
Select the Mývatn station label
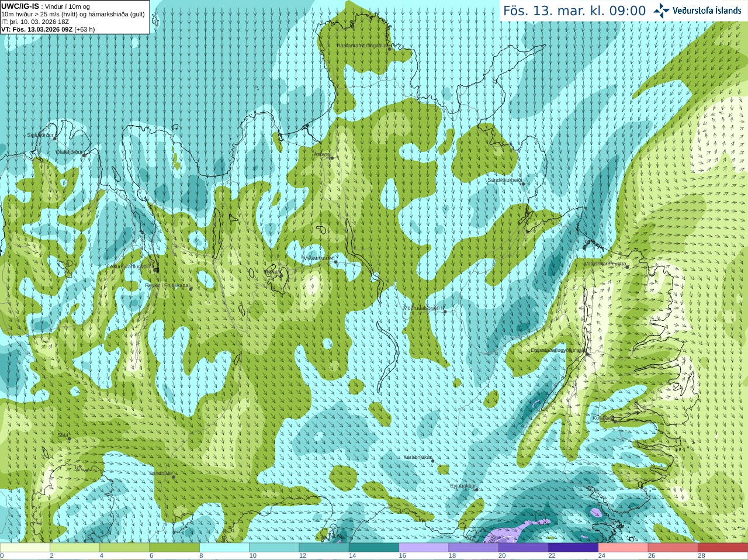(x=271, y=272)
